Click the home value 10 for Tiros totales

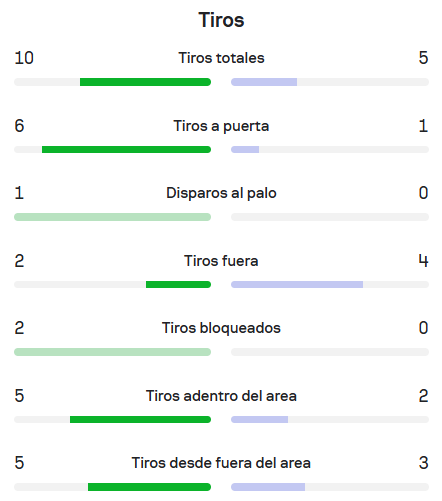click(24, 58)
